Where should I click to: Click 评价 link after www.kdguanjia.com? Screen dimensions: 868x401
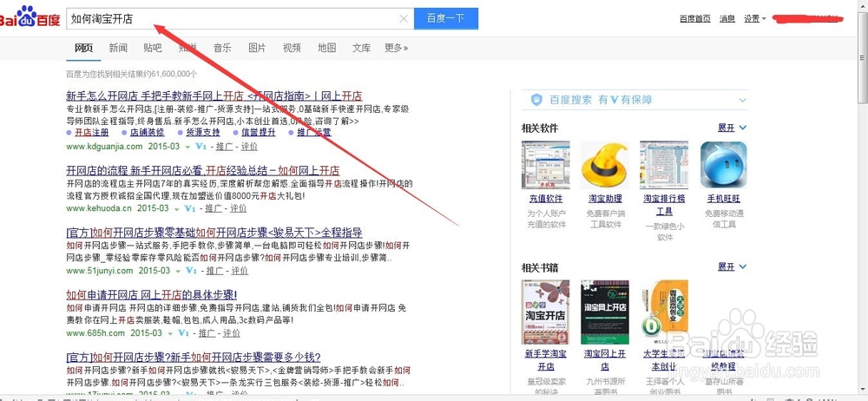(249, 147)
